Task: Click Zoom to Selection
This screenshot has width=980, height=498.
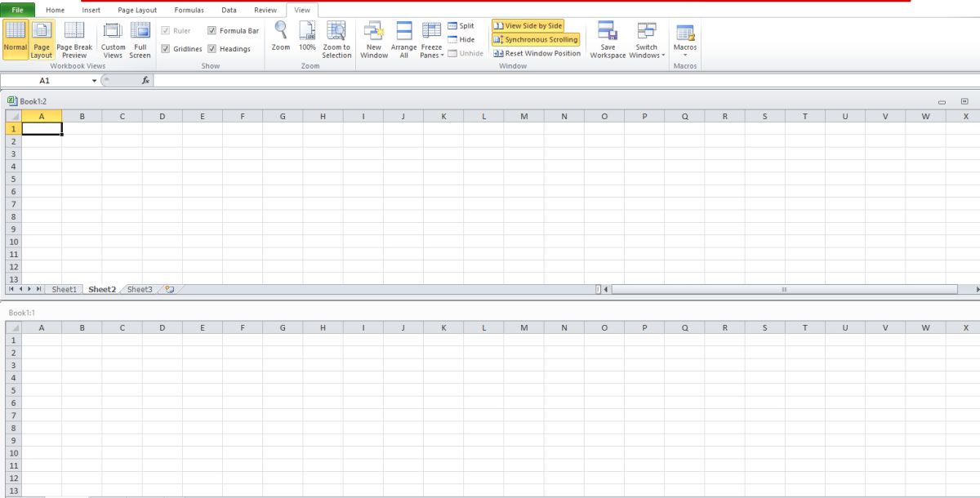Action: (336, 41)
